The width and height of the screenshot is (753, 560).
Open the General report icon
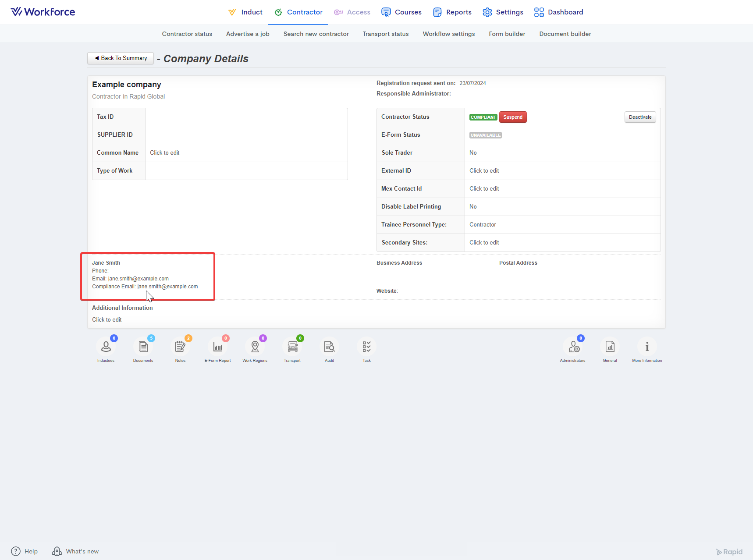coord(610,347)
